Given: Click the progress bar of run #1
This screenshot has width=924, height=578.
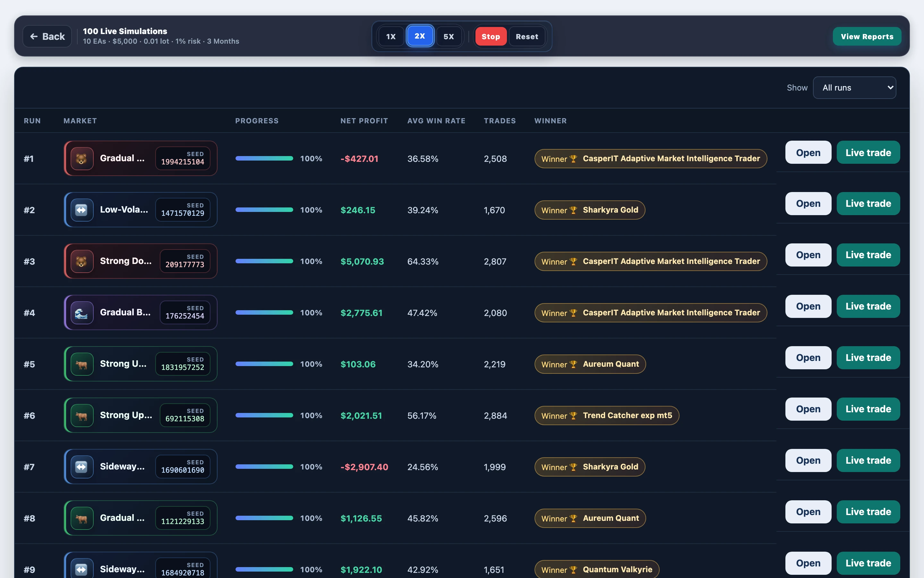Looking at the screenshot, I should click(x=264, y=158).
